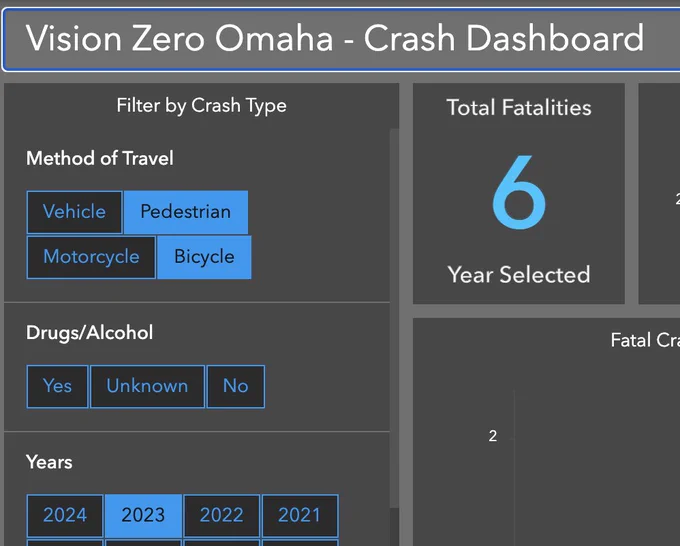Deselect the year 2023
Image resolution: width=680 pixels, height=546 pixels.
point(143,516)
